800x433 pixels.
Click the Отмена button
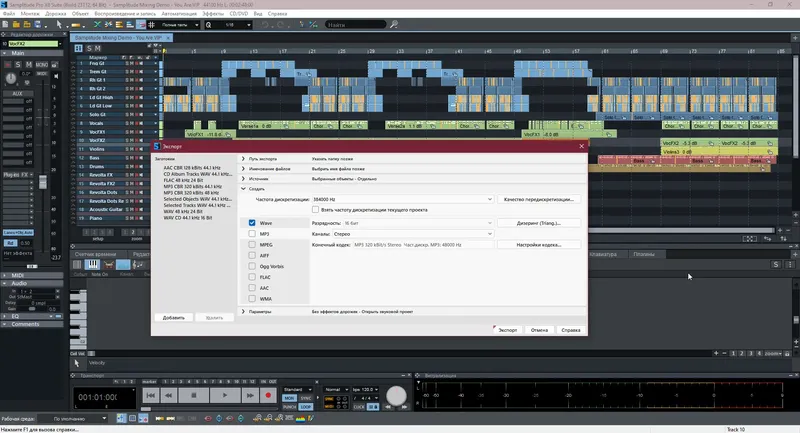(x=539, y=330)
